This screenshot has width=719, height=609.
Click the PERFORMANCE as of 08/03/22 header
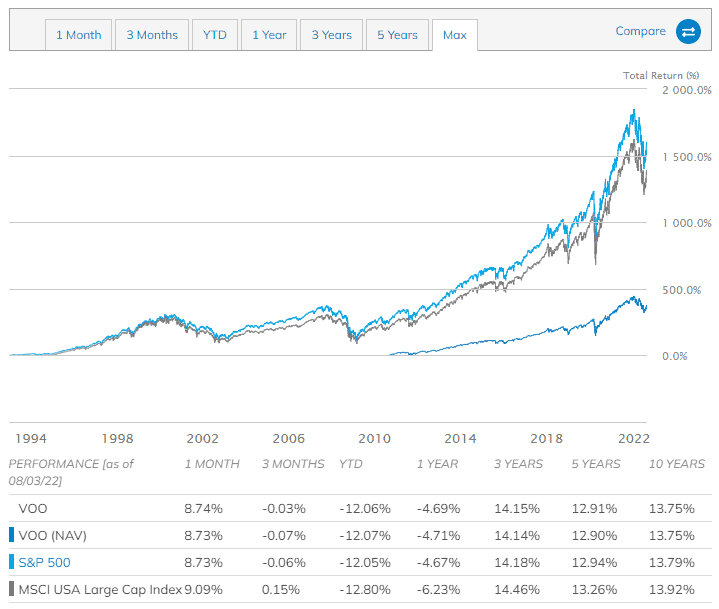[x=71, y=472]
